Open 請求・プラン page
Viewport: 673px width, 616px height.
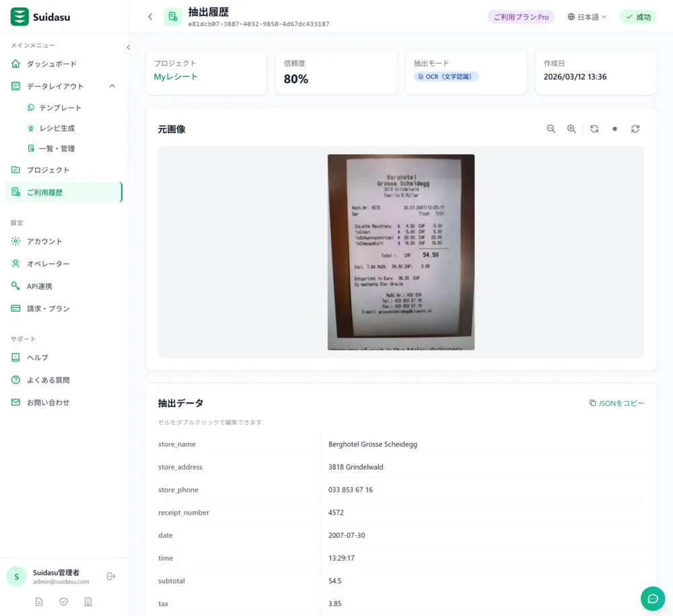click(63, 309)
